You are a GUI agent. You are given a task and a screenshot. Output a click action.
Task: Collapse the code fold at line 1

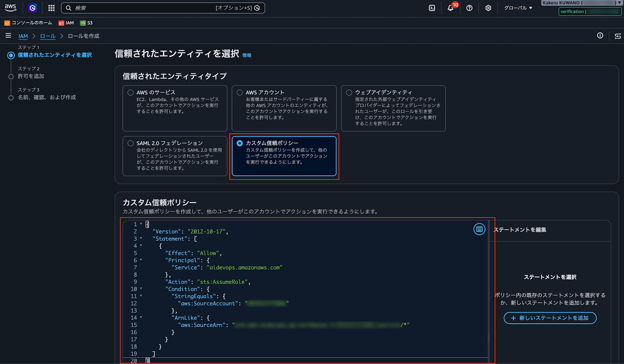[x=141, y=224]
